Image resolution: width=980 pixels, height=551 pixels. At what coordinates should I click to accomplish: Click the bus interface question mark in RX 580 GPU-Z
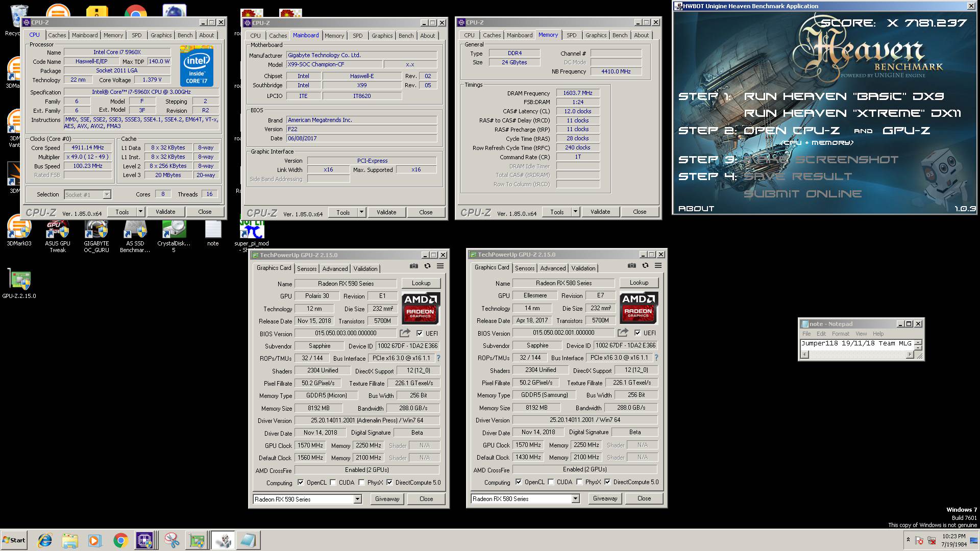pos(656,358)
